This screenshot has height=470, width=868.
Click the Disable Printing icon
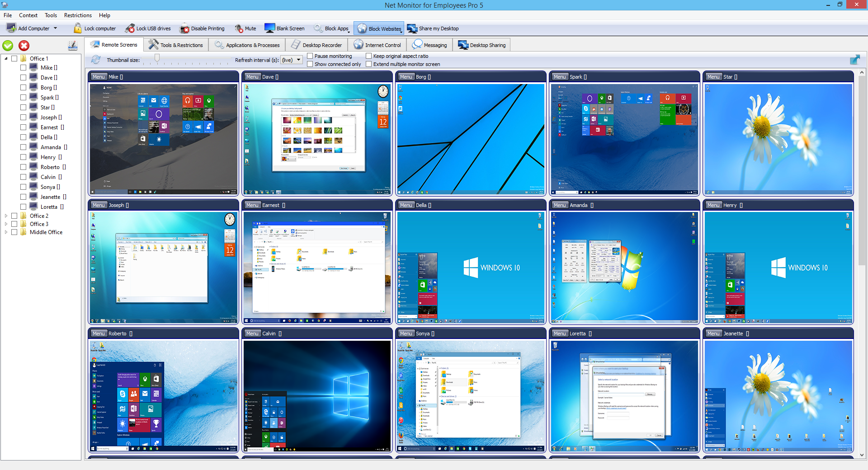(x=184, y=28)
